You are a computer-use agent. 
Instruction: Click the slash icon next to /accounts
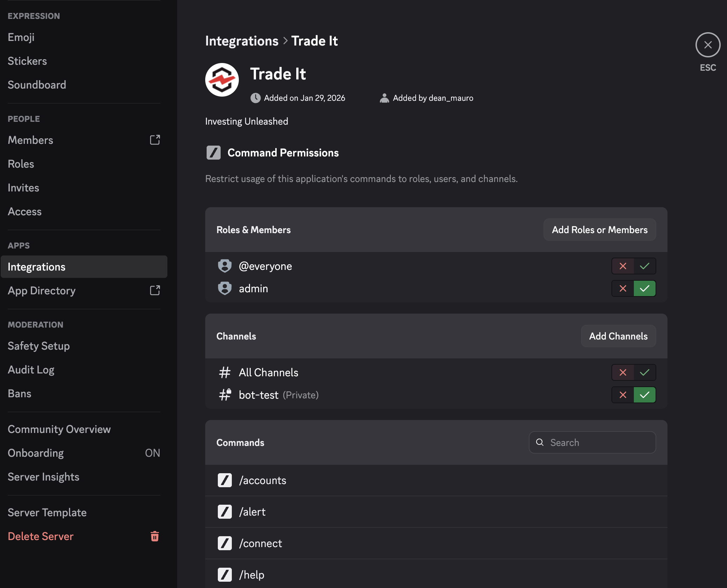click(x=225, y=480)
